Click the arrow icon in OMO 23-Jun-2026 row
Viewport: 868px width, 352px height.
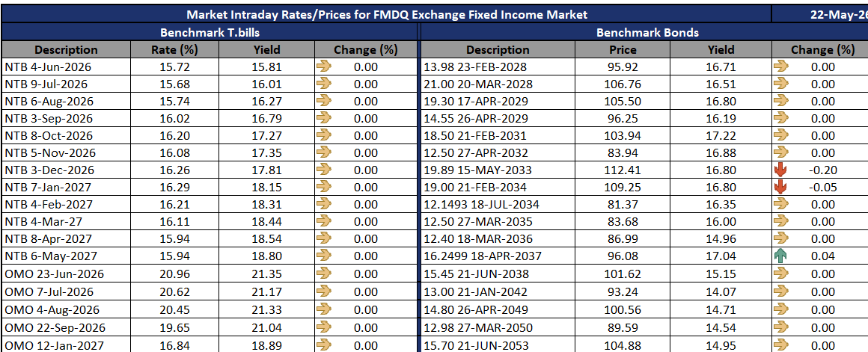tap(324, 274)
